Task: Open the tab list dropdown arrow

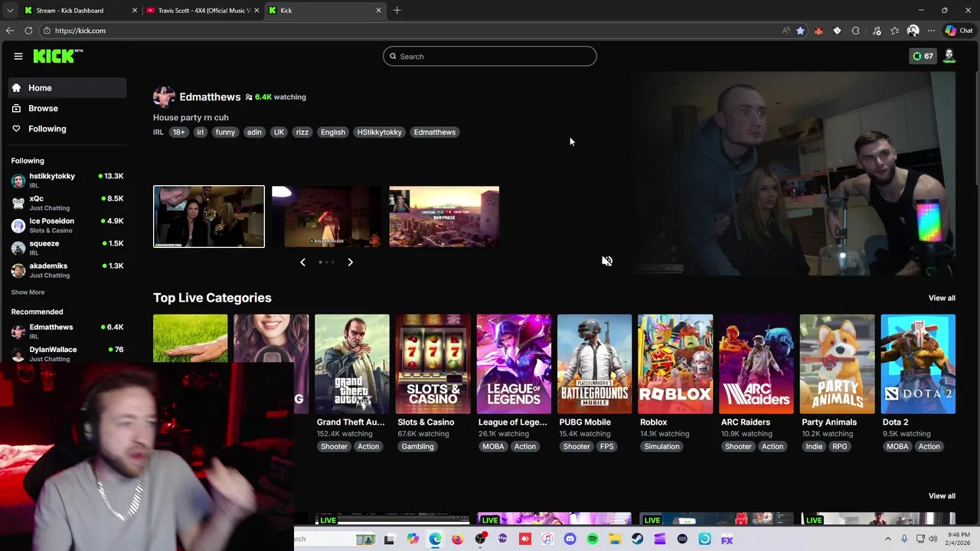Action: [9, 10]
